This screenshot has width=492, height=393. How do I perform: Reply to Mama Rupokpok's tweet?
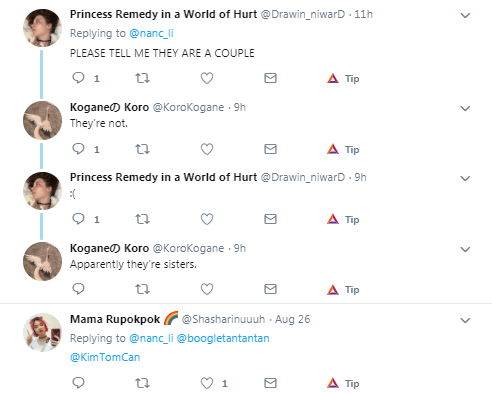click(x=78, y=383)
